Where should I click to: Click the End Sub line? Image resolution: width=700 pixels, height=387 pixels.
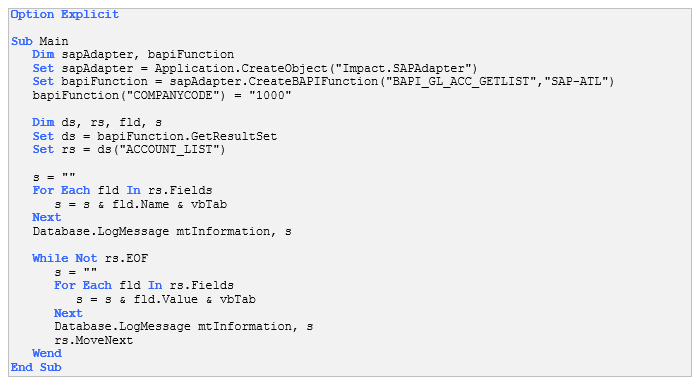[x=36, y=367]
